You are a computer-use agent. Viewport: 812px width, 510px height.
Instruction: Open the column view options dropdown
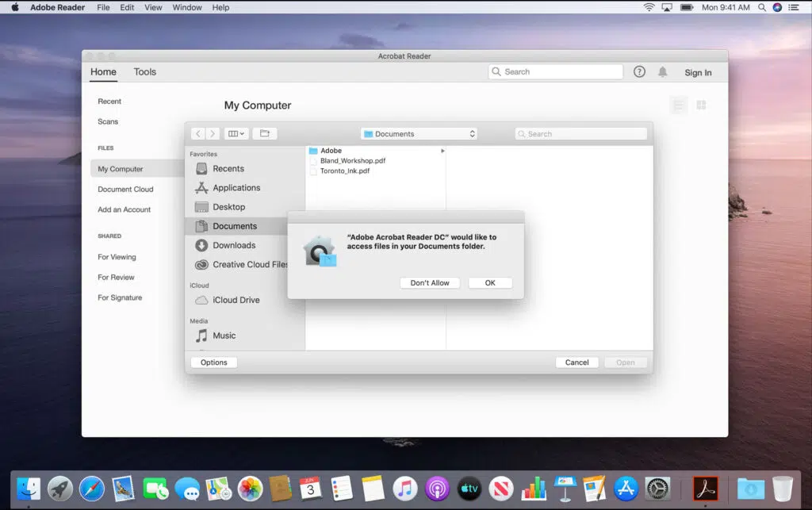236,133
